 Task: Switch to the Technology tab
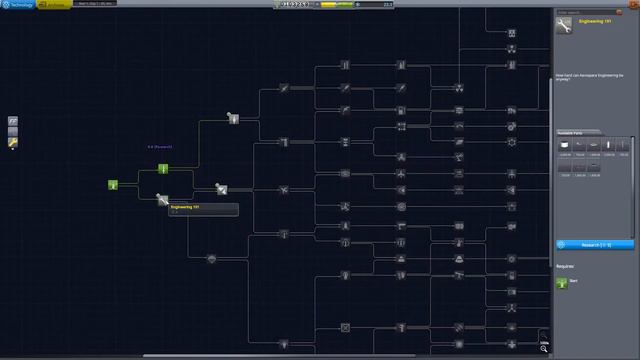pos(18,4)
